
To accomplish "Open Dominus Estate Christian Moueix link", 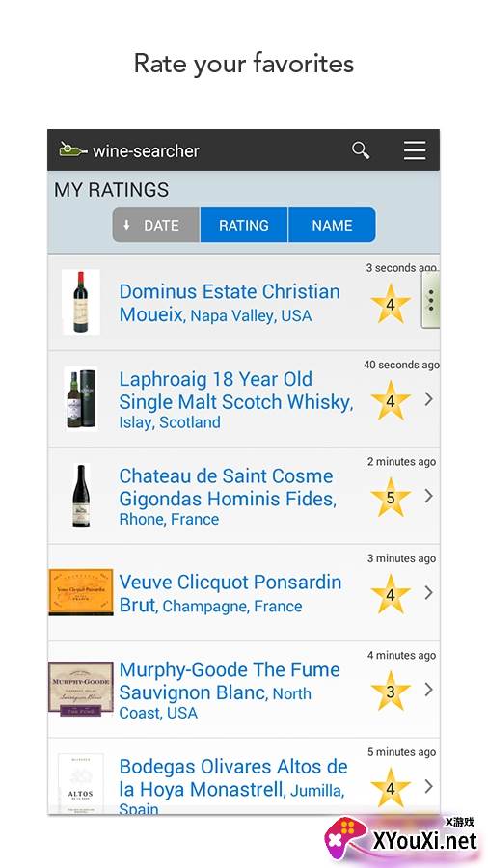I will 230,304.
